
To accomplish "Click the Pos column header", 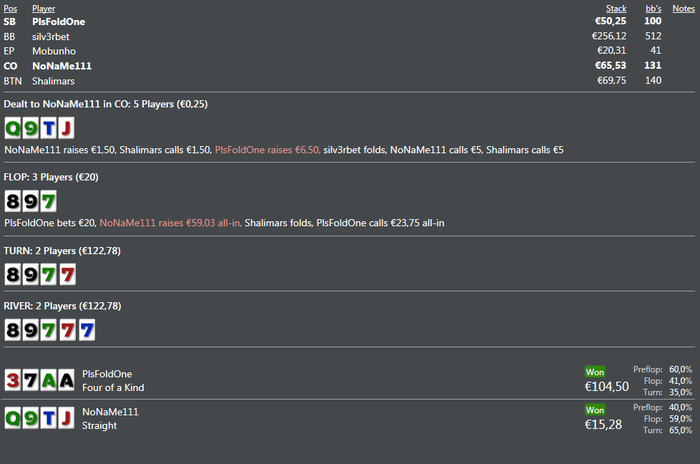I will coord(10,8).
